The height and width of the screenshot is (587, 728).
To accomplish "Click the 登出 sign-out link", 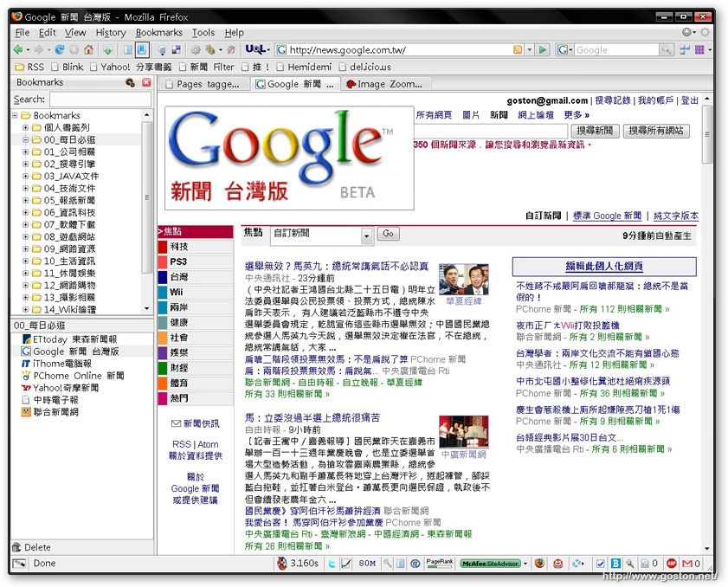I will 689,100.
